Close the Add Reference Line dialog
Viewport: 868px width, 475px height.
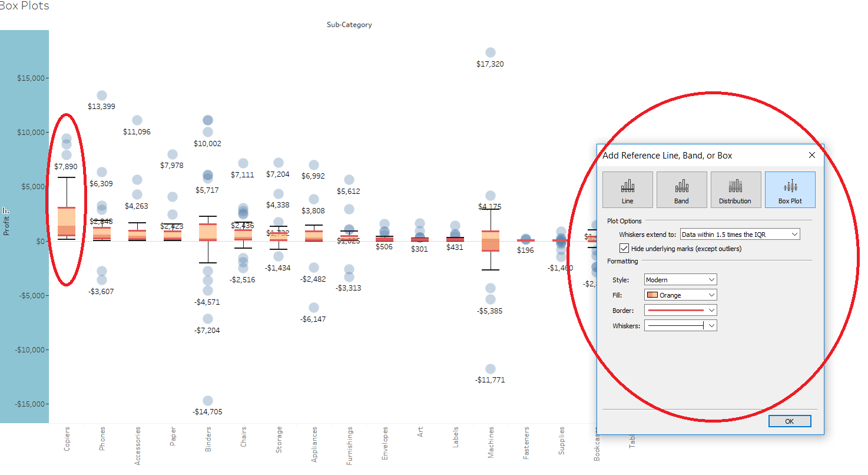811,155
